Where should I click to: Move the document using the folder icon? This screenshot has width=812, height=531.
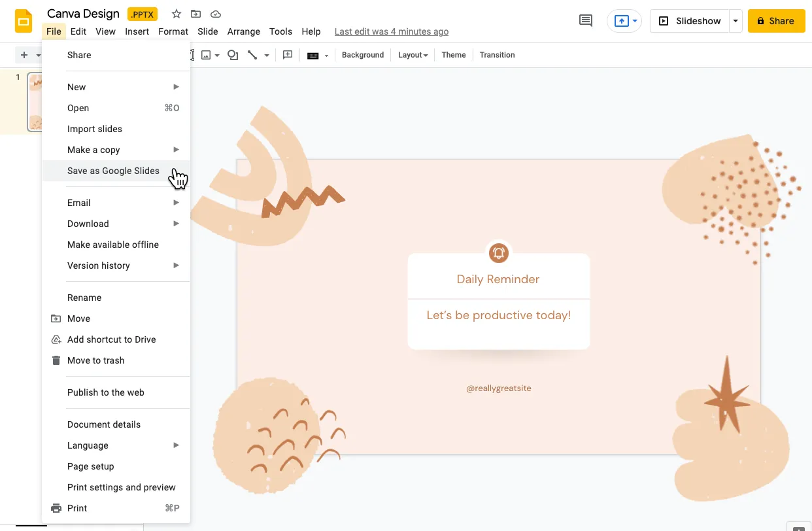pyautogui.click(x=195, y=13)
